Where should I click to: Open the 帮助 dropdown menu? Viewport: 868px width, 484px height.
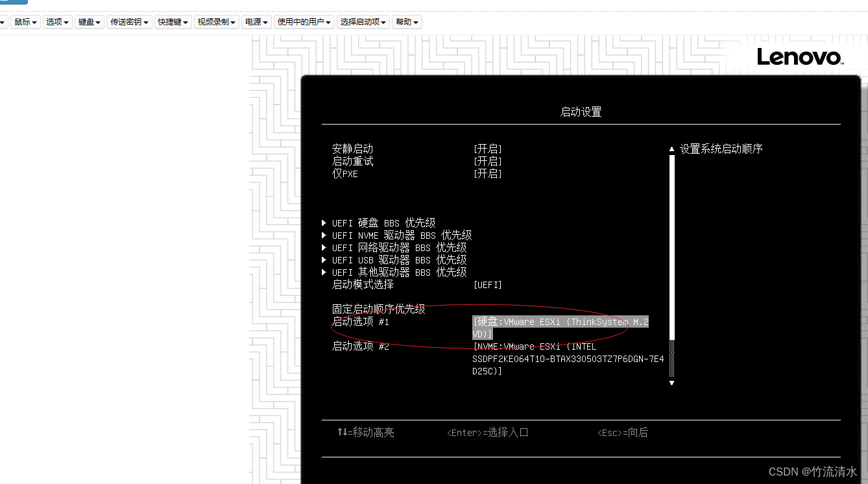pos(407,22)
